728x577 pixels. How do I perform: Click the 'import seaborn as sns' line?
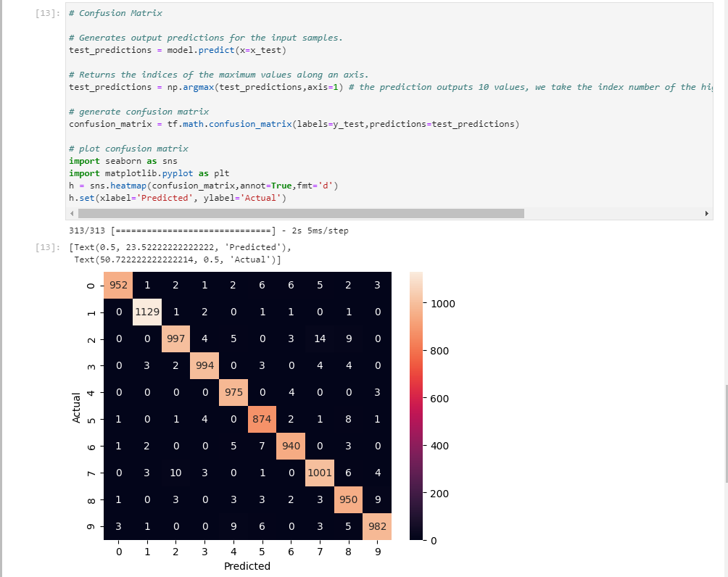click(123, 161)
